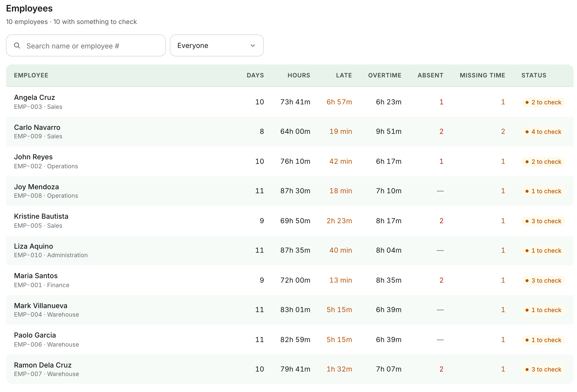Open Carlo Navarro's employee row

coord(290,132)
